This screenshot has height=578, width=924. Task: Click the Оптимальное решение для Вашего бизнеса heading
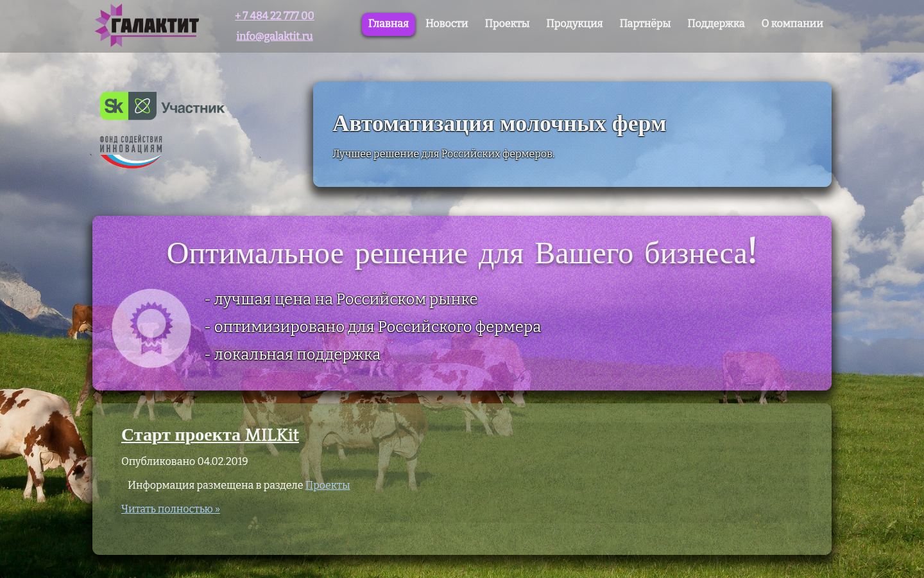click(x=462, y=252)
